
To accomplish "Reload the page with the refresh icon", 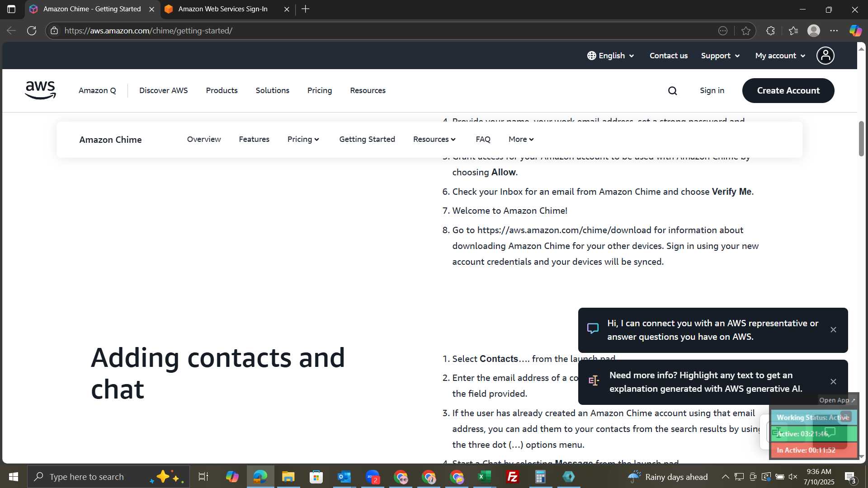I will pyautogui.click(x=32, y=31).
